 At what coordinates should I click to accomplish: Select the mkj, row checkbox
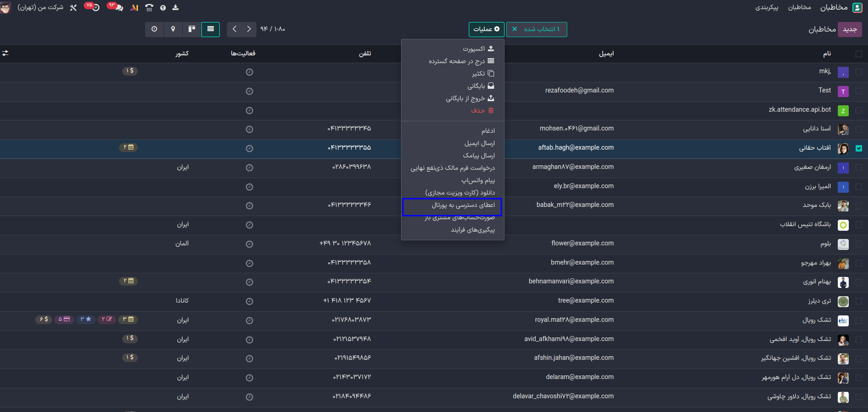(859, 72)
